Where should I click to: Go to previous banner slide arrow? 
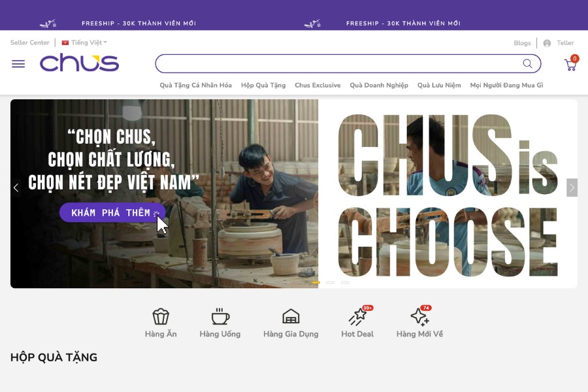tap(16, 188)
